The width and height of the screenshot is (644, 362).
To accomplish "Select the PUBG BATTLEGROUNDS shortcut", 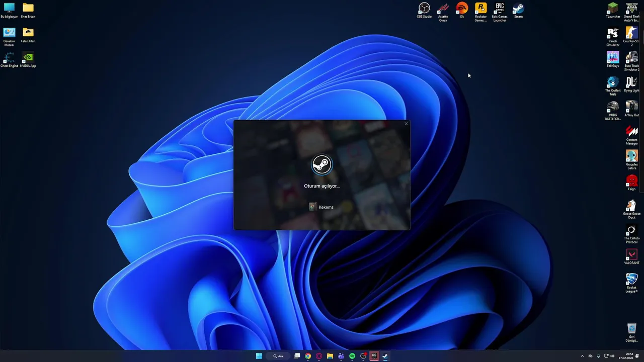I will tap(613, 111).
